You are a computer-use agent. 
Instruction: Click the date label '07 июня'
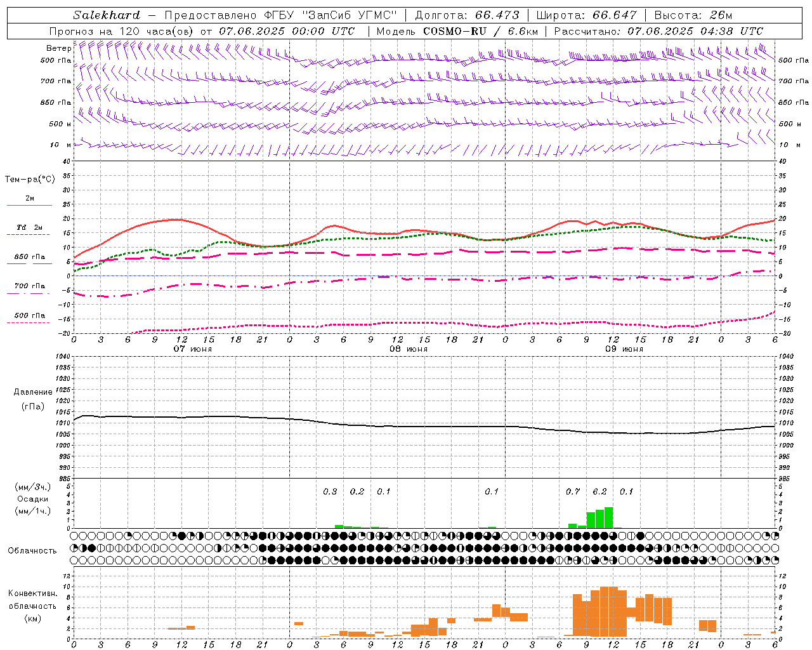click(193, 349)
